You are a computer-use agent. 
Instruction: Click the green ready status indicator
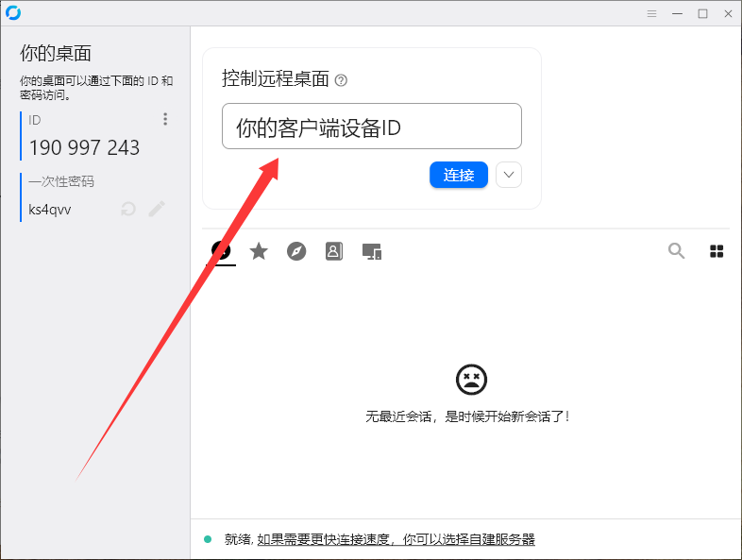point(208,539)
